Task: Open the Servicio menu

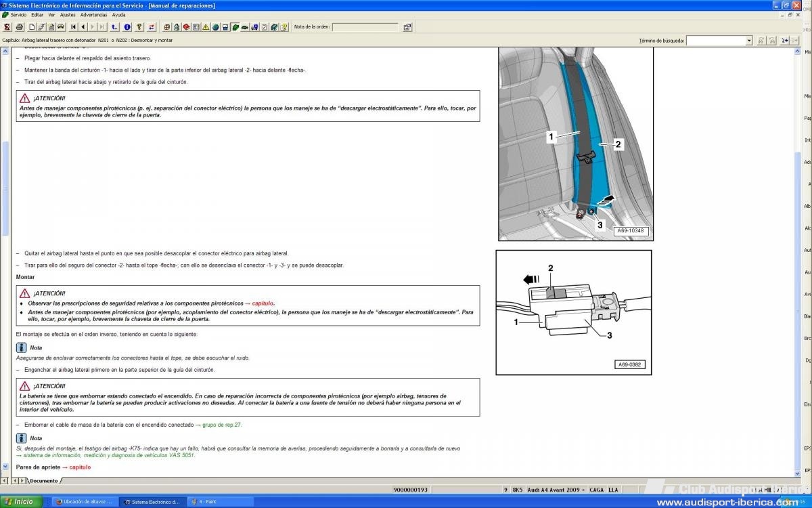Action: 18,14
